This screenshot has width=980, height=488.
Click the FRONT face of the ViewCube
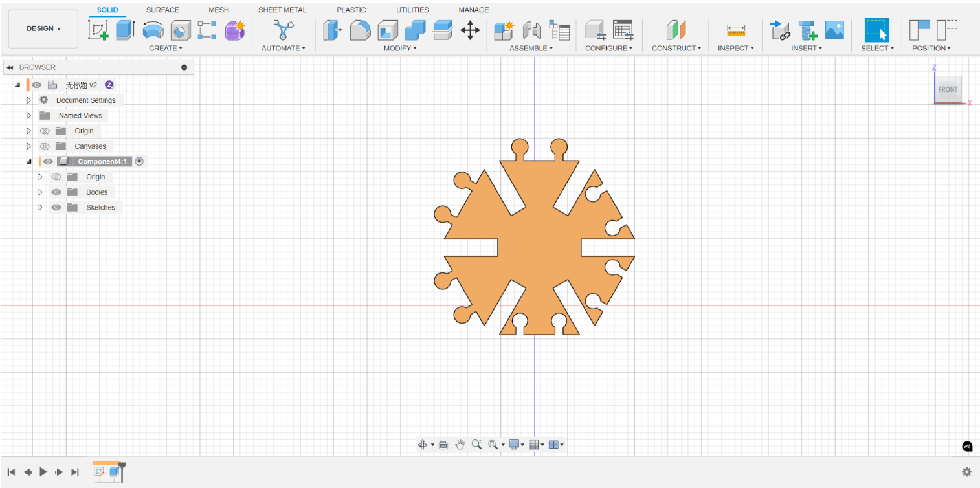948,89
